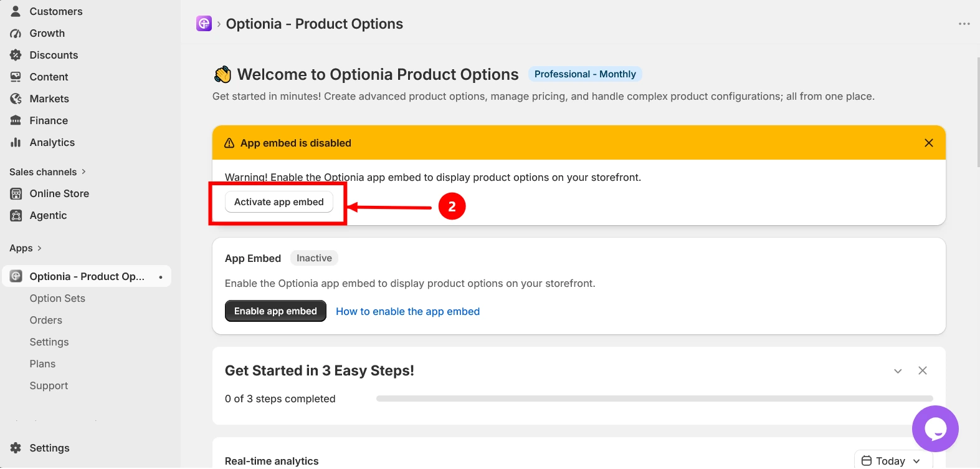The image size is (980, 469).
Task: Select Optionia - Product Options app entry
Action: [x=86, y=276]
